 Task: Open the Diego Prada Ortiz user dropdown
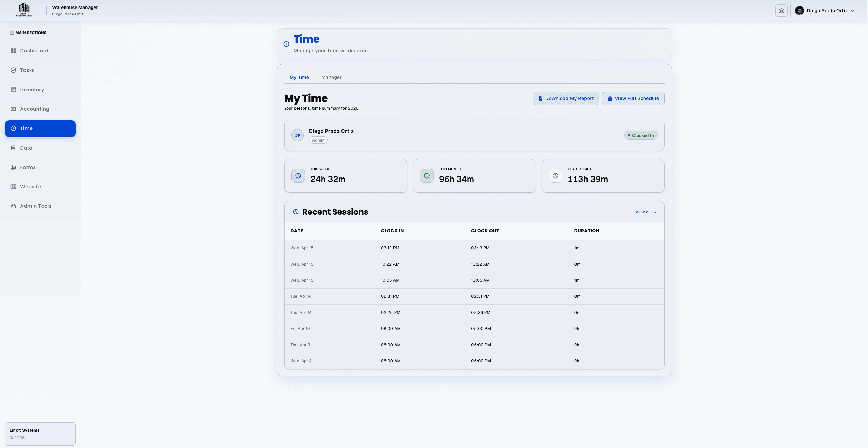pyautogui.click(x=824, y=11)
